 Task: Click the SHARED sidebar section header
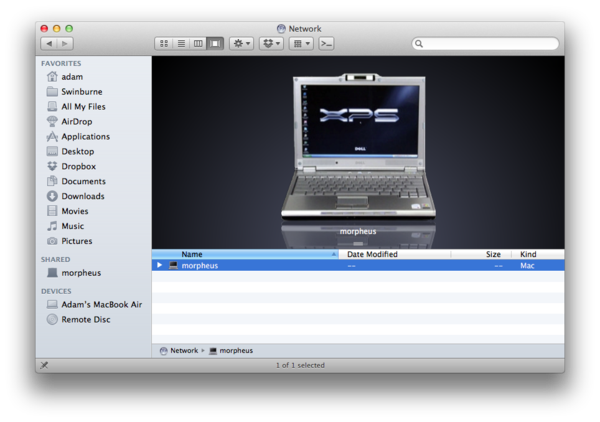click(55, 259)
